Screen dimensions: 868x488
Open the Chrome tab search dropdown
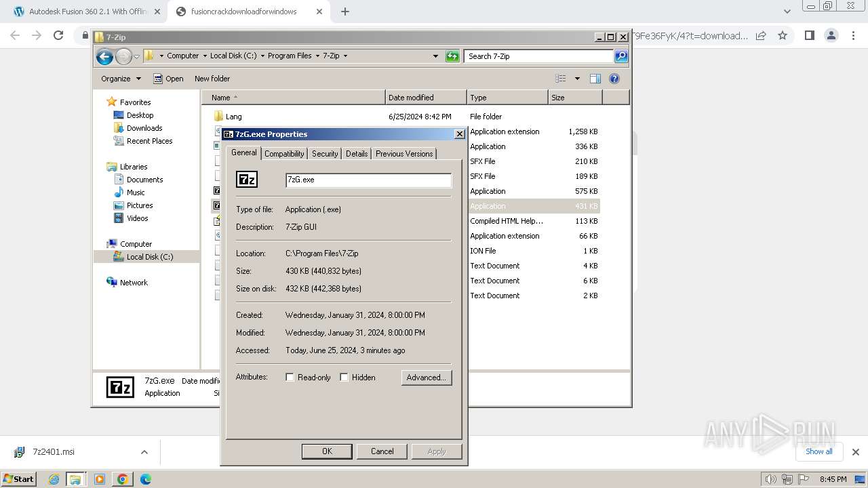(787, 12)
